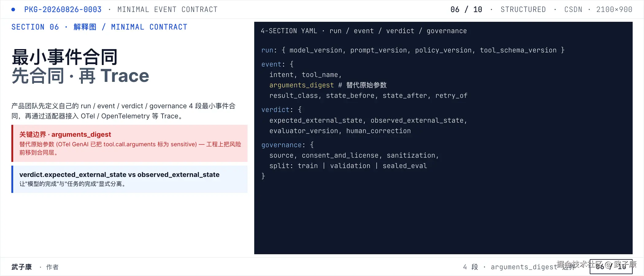Click the highlighted arguments_digest code token

(x=301, y=85)
